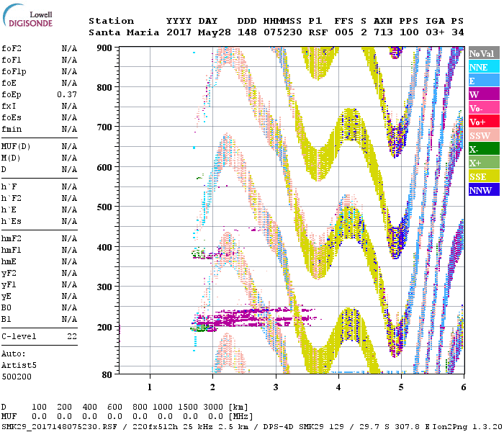504x432 pixels.
Task: Click the foF2 parameter label
Action: click(12, 48)
